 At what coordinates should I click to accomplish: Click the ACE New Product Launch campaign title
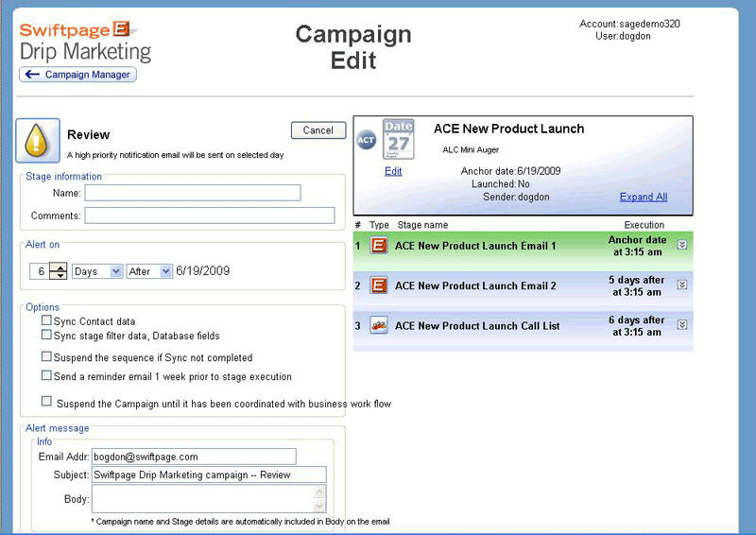508,129
